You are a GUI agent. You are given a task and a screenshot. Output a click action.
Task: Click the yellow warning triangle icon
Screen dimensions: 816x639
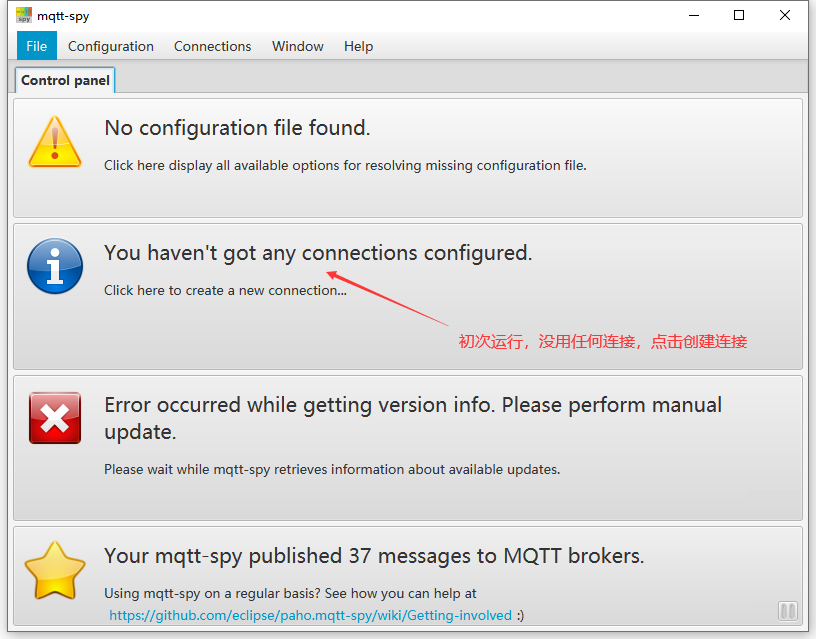[55, 142]
